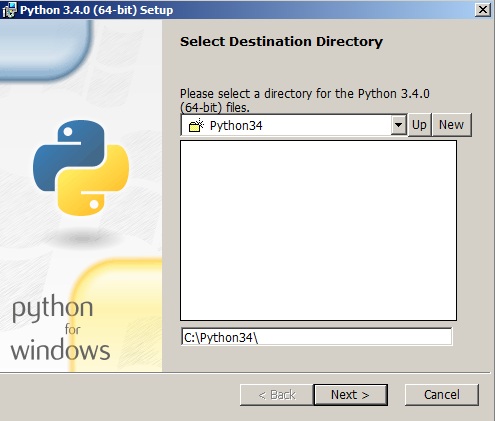Click the Python logo graphic
This screenshot has height=421, width=495.
tap(81, 168)
